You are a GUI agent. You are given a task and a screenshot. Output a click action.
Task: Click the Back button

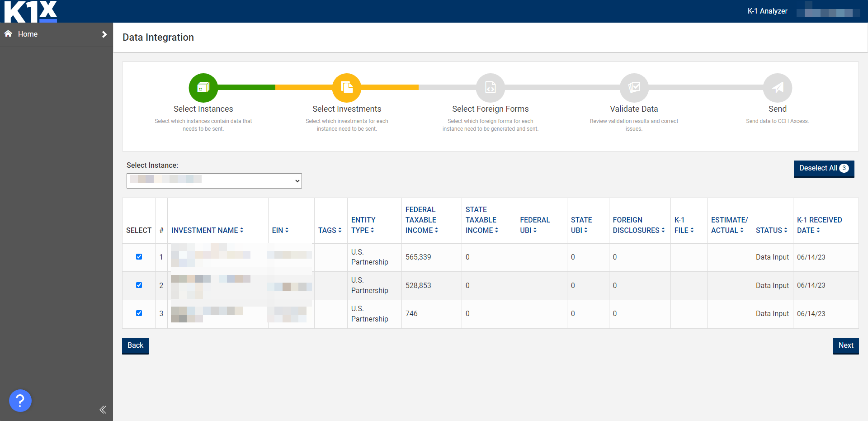(135, 345)
